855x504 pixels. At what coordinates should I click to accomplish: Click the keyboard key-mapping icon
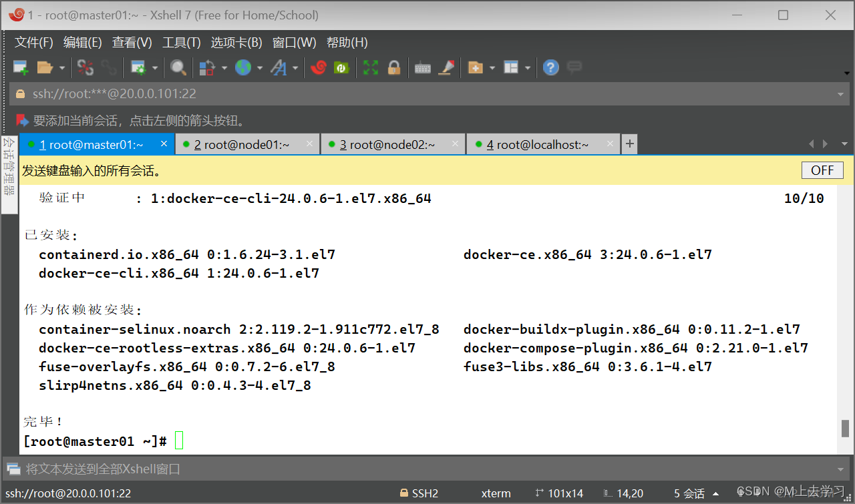tap(422, 67)
